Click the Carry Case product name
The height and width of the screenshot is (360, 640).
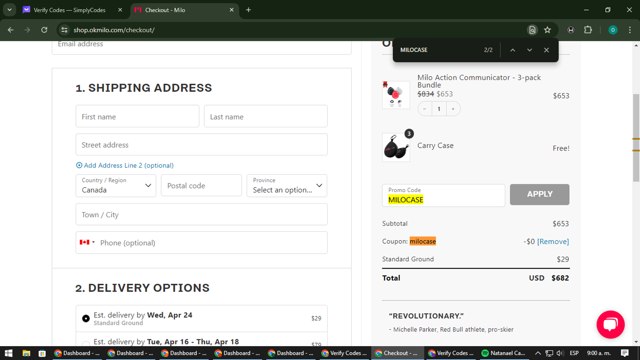pyautogui.click(x=435, y=146)
